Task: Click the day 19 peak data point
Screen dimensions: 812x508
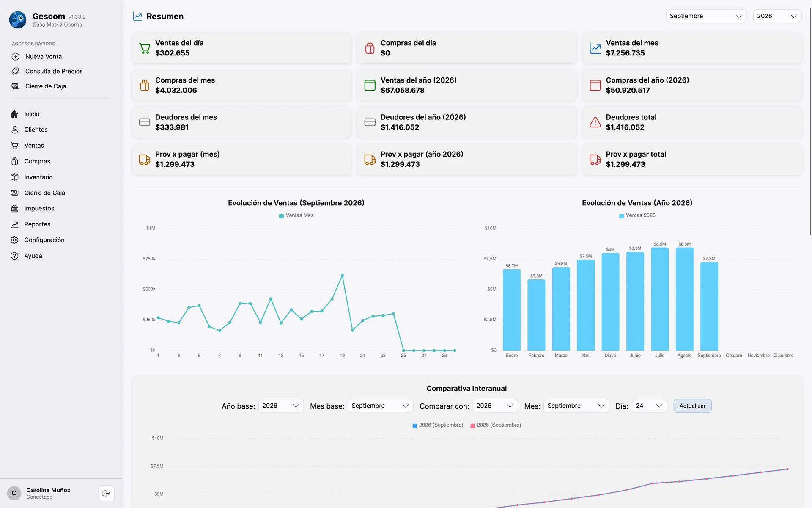Action: [x=342, y=276]
